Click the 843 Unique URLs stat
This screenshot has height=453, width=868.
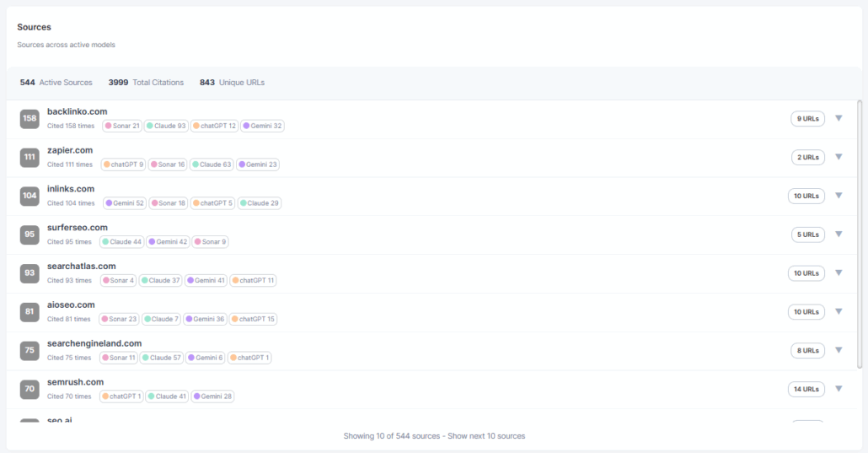click(232, 82)
